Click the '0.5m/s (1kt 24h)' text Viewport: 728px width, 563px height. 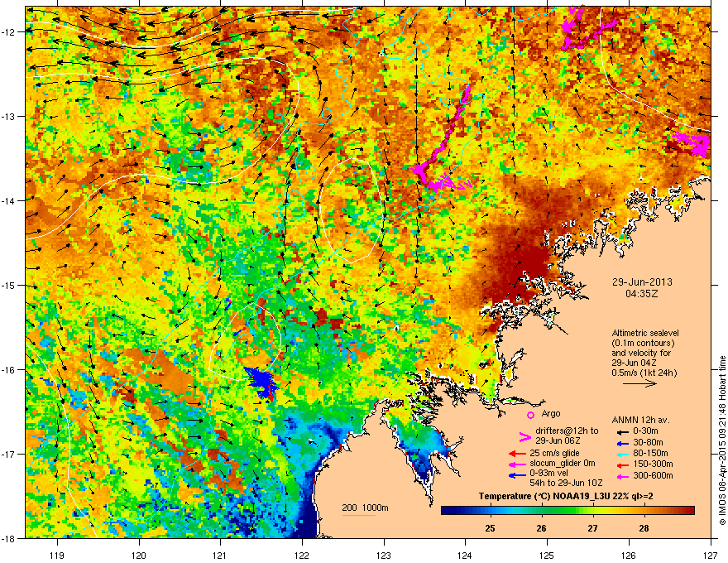coord(644,373)
